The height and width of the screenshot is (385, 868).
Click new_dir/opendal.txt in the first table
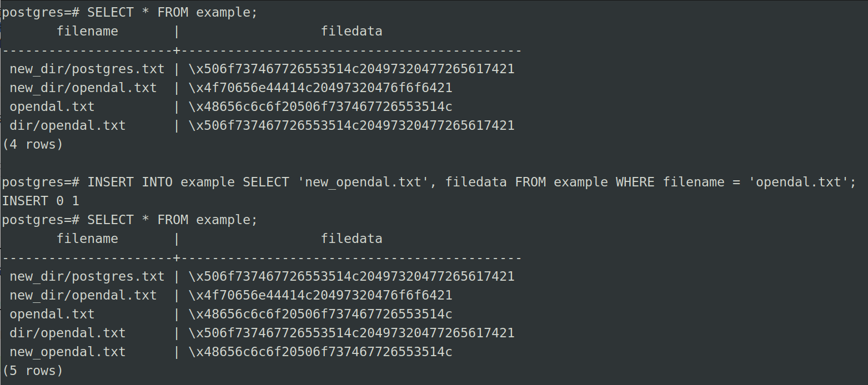pos(83,88)
